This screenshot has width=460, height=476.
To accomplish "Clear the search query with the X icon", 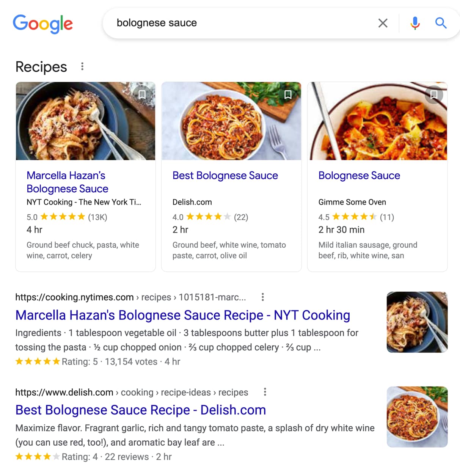I will pyautogui.click(x=383, y=23).
